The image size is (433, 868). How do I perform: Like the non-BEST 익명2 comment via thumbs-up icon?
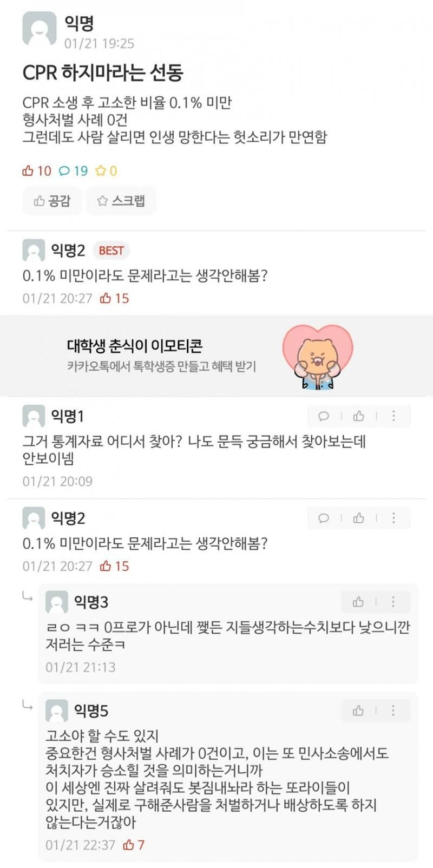pyautogui.click(x=358, y=518)
